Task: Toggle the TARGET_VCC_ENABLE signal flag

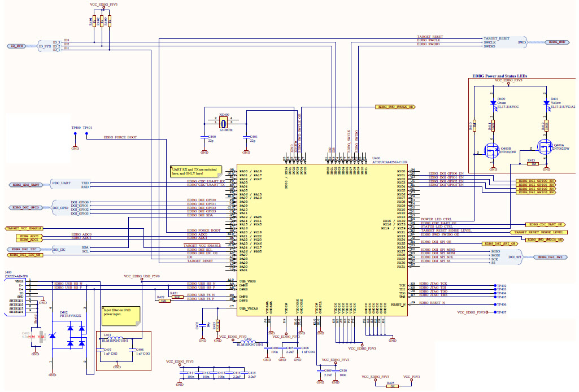Action: point(24,228)
